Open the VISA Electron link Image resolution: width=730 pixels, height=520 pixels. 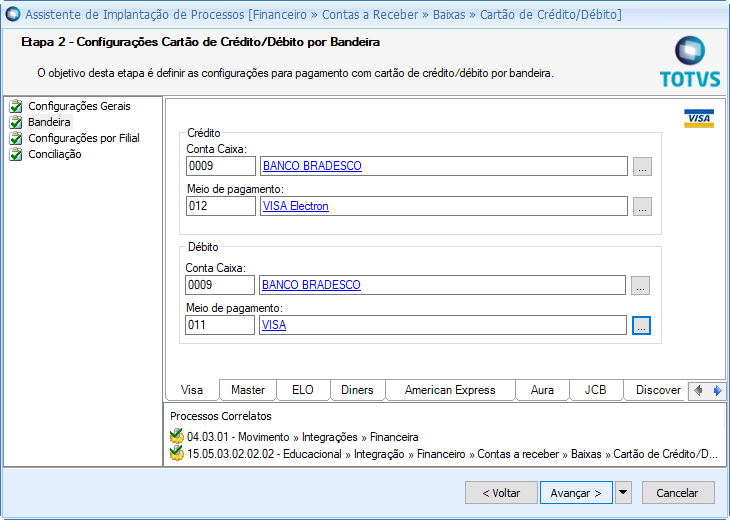coord(296,206)
